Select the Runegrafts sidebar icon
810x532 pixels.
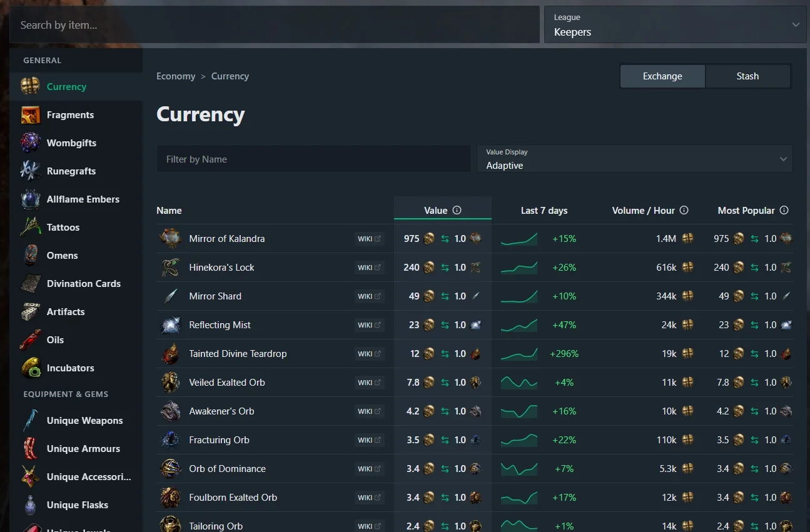click(31, 171)
